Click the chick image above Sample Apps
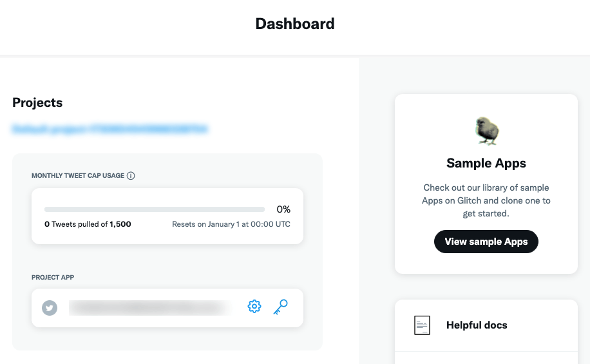The height and width of the screenshot is (364, 590). click(x=486, y=131)
